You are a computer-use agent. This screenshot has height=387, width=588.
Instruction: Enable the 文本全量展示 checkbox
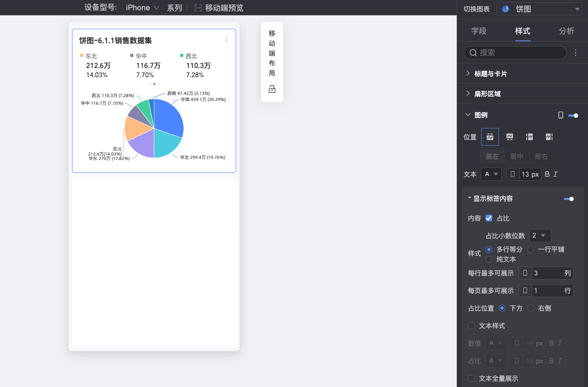[x=471, y=378]
